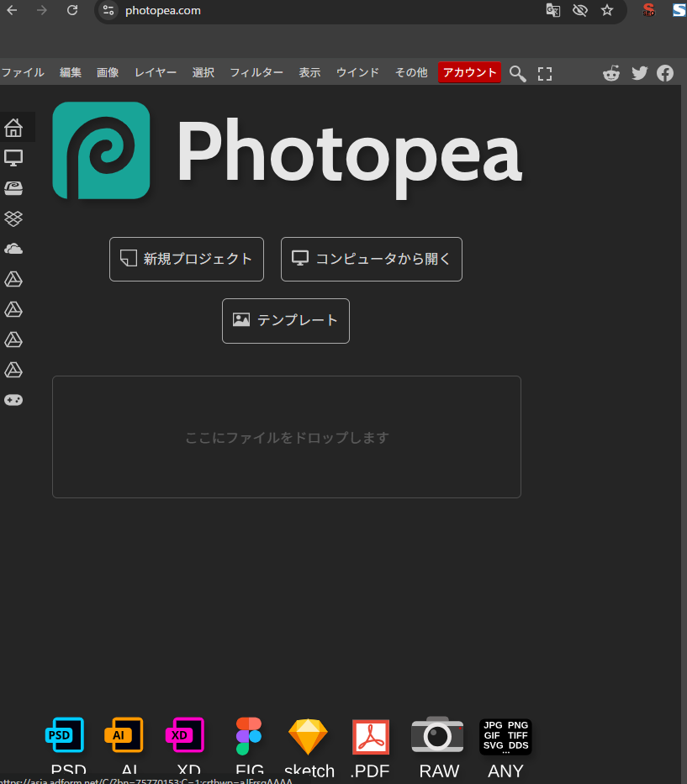Go back with browser back arrow
The image size is (687, 784).
(x=12, y=10)
